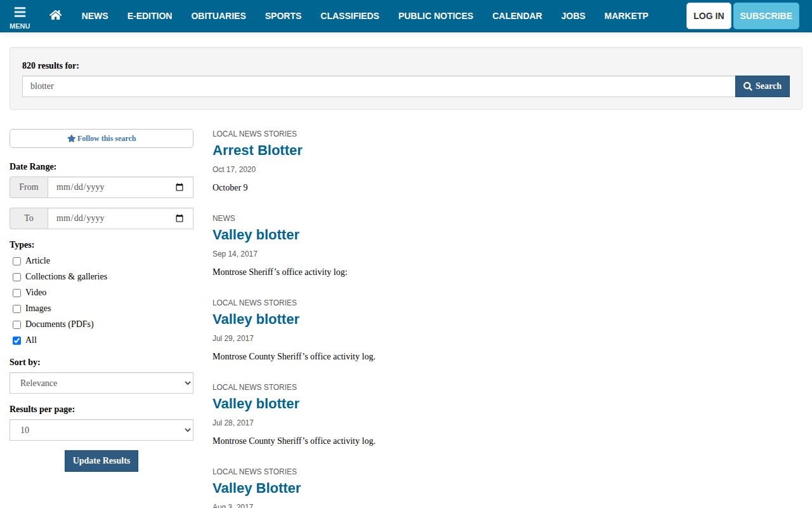This screenshot has height=508, width=812.
Task: Check the Article type checkbox
Action: pos(17,261)
